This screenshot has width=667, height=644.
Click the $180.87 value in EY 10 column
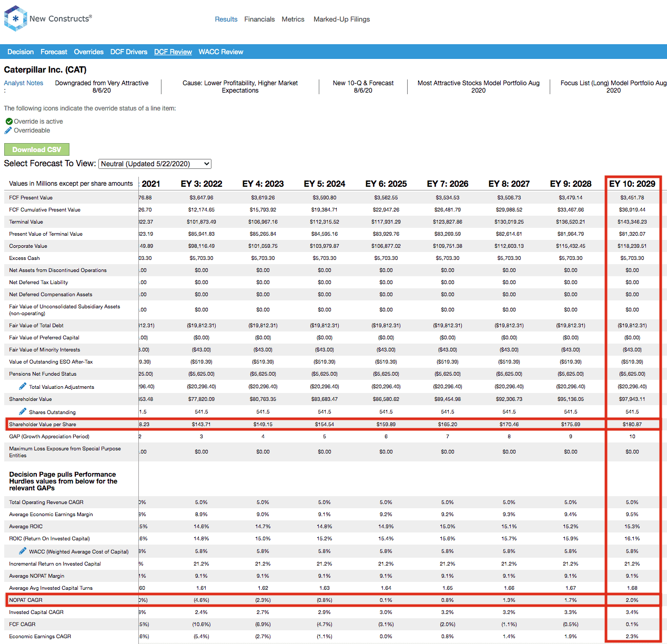click(632, 424)
